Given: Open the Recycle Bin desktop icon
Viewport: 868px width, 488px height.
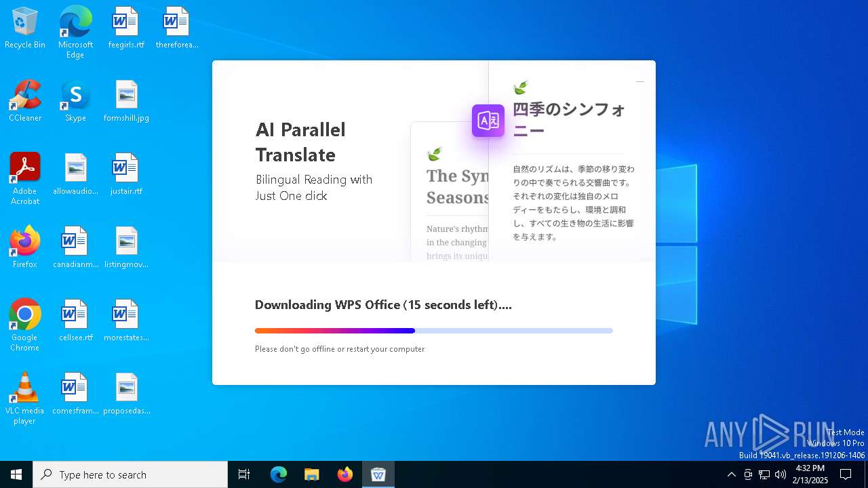Looking at the screenshot, I should pyautogui.click(x=25, y=28).
